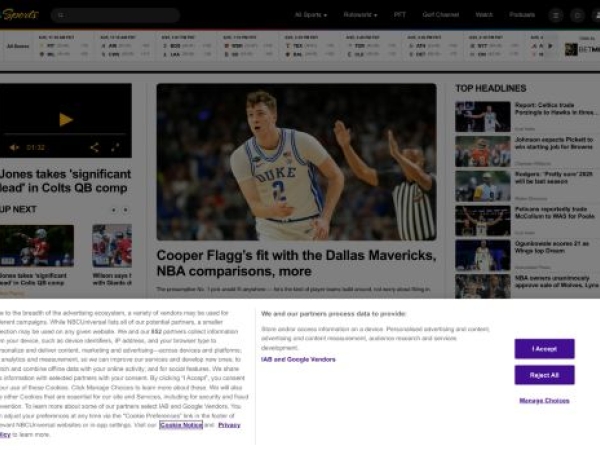
Task: Click the search magnifier icon
Action: pyautogui.click(x=61, y=15)
